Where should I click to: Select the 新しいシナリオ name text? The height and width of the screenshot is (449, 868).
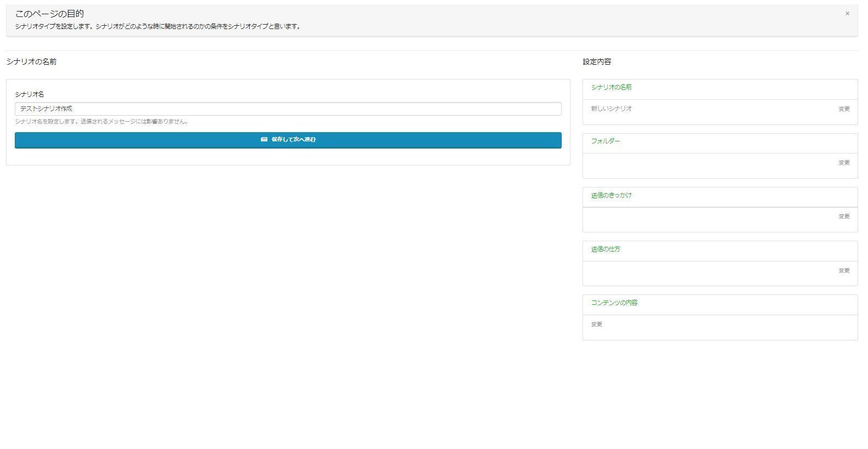click(611, 109)
